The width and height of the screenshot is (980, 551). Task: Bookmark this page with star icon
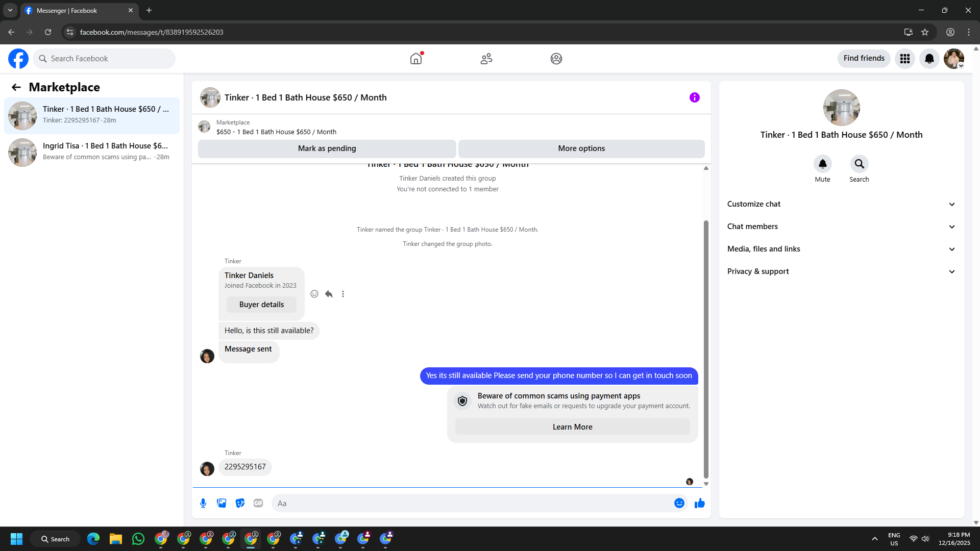(x=925, y=32)
